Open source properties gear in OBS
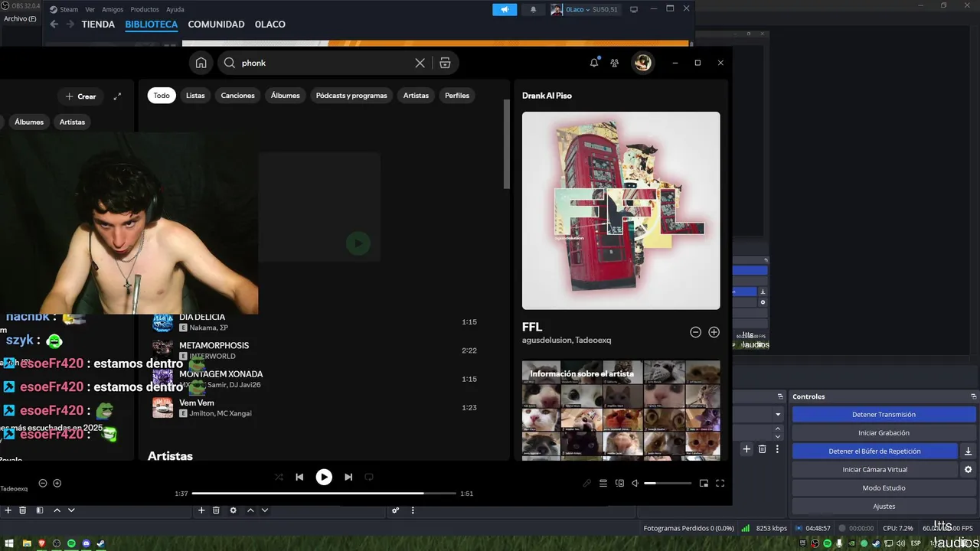Viewport: 980px width, 551px height. click(234, 510)
